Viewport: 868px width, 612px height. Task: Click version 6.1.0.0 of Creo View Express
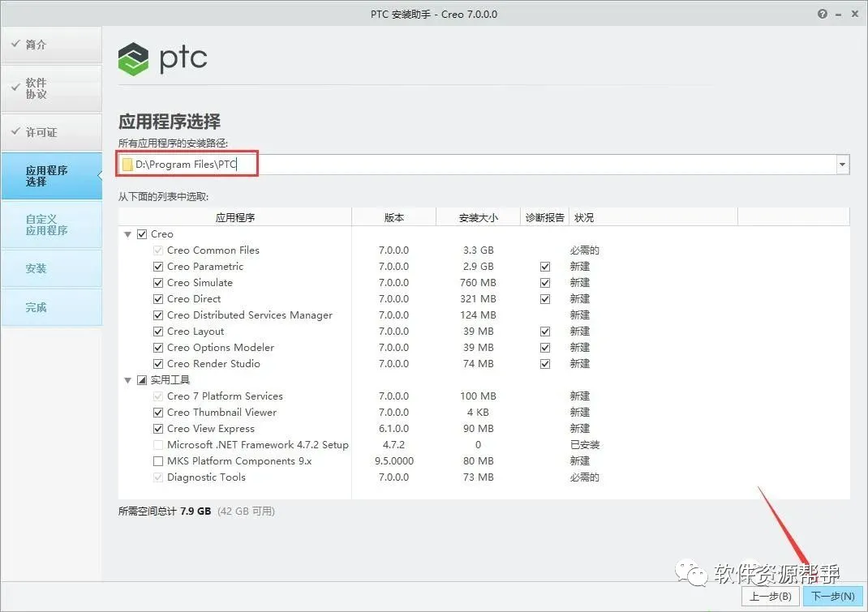(x=393, y=429)
